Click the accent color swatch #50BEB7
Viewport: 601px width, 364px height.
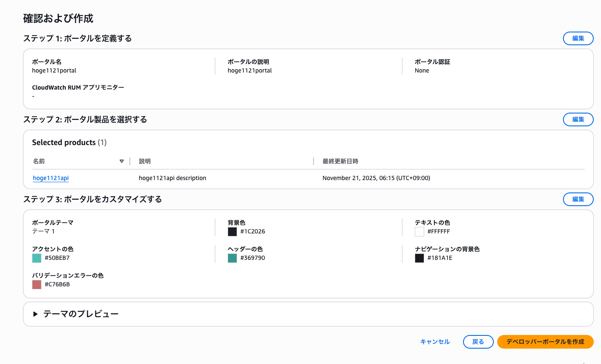pos(37,258)
